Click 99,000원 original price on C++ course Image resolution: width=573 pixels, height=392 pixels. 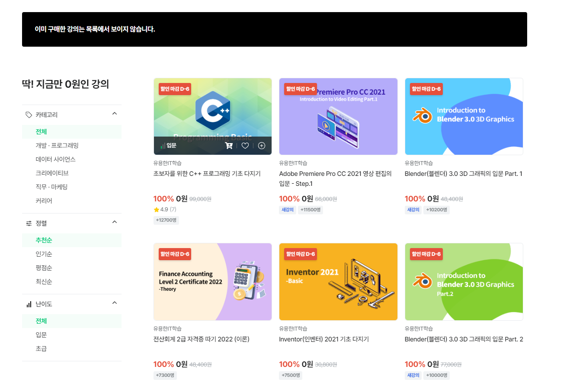pyautogui.click(x=200, y=199)
